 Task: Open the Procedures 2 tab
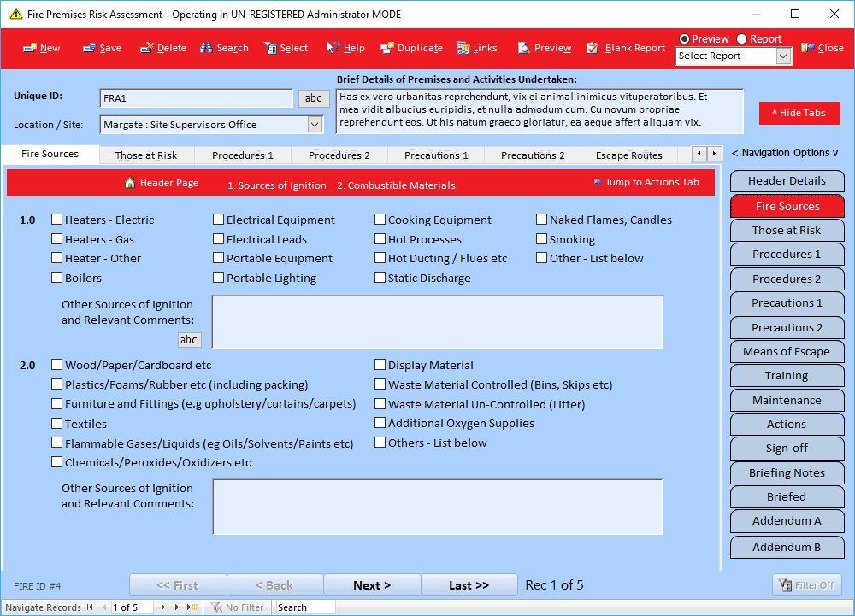coord(339,155)
